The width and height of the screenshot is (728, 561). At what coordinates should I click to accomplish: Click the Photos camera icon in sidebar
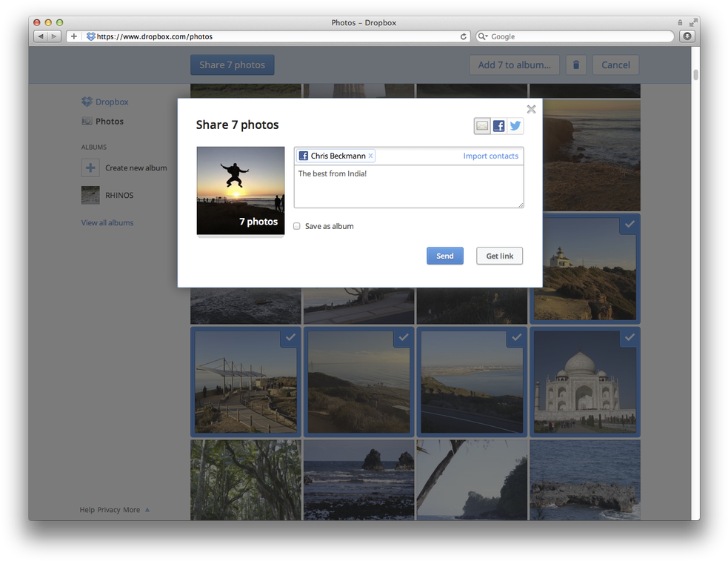pos(87,122)
